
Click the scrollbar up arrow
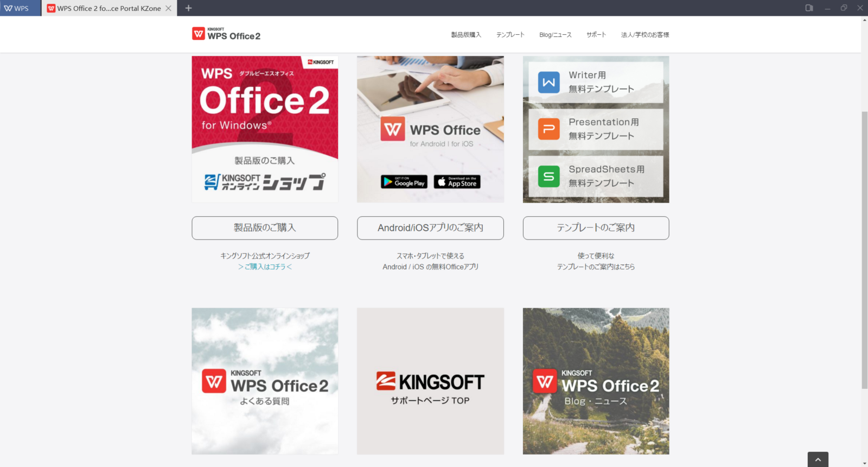(864, 20)
